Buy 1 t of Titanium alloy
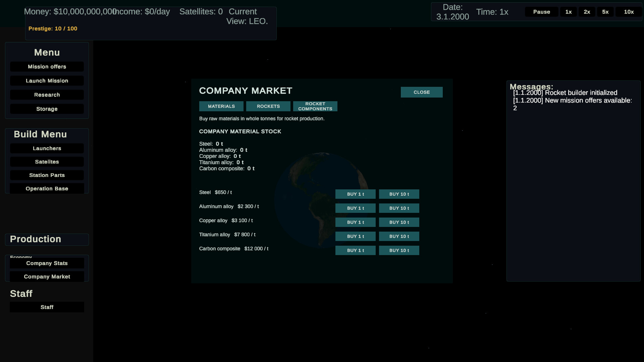The width and height of the screenshot is (644, 362). (356, 236)
